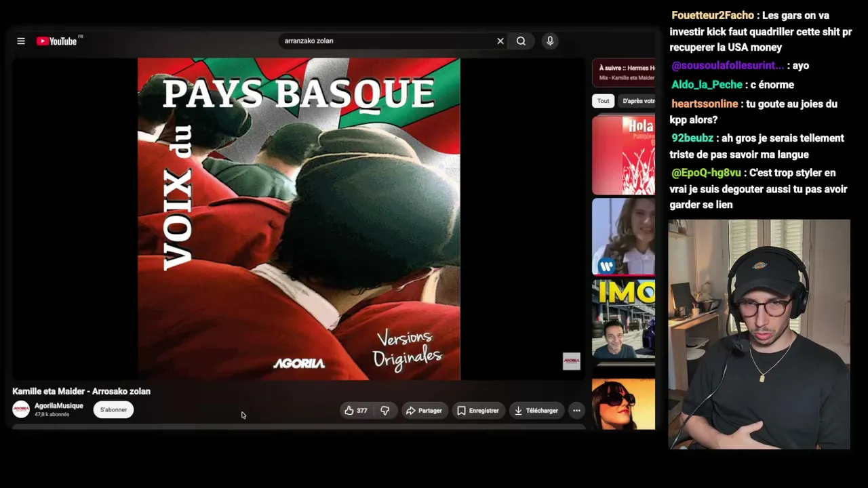Open the AgorilaMusique channel name link
This screenshot has height=488, width=868.
[59, 406]
